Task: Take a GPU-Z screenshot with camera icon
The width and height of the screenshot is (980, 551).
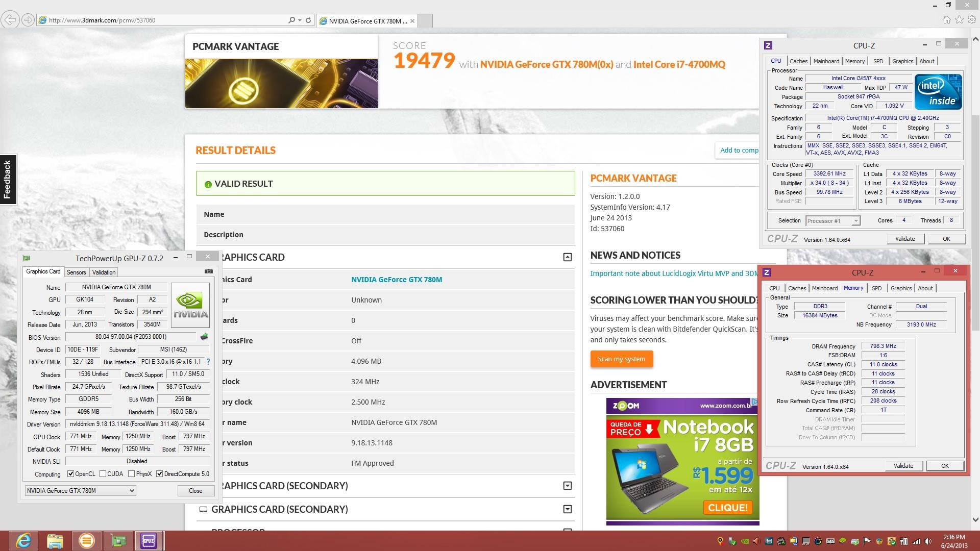Action: [209, 271]
